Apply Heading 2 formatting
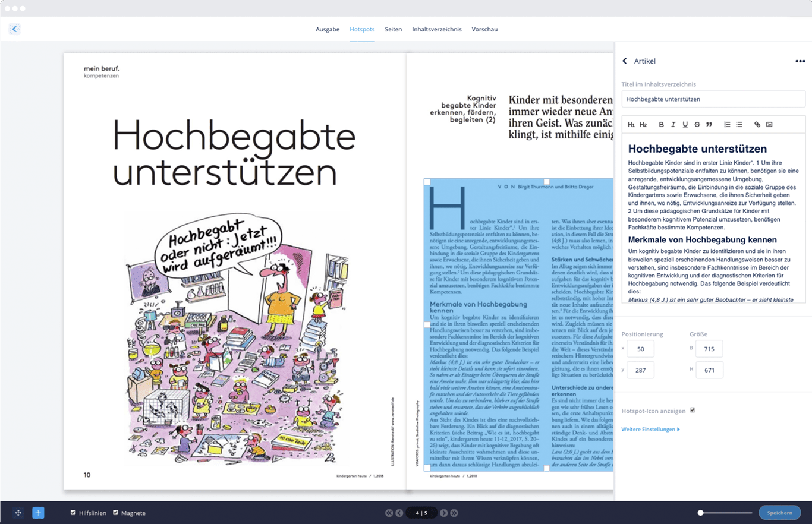The image size is (812, 524). [643, 125]
